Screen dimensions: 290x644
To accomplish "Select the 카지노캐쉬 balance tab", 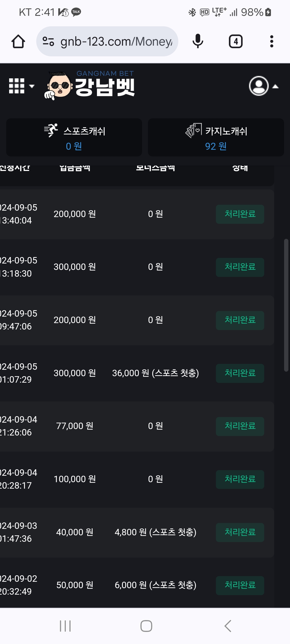I will point(216,137).
